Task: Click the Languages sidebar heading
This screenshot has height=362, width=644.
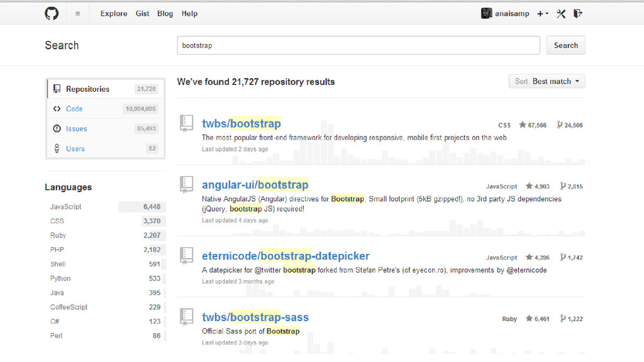Action: click(x=68, y=187)
